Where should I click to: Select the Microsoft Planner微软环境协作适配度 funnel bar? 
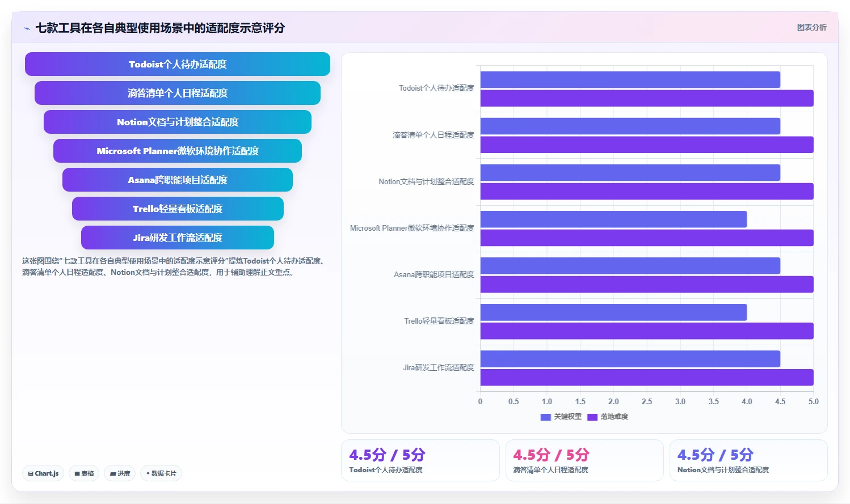(178, 151)
